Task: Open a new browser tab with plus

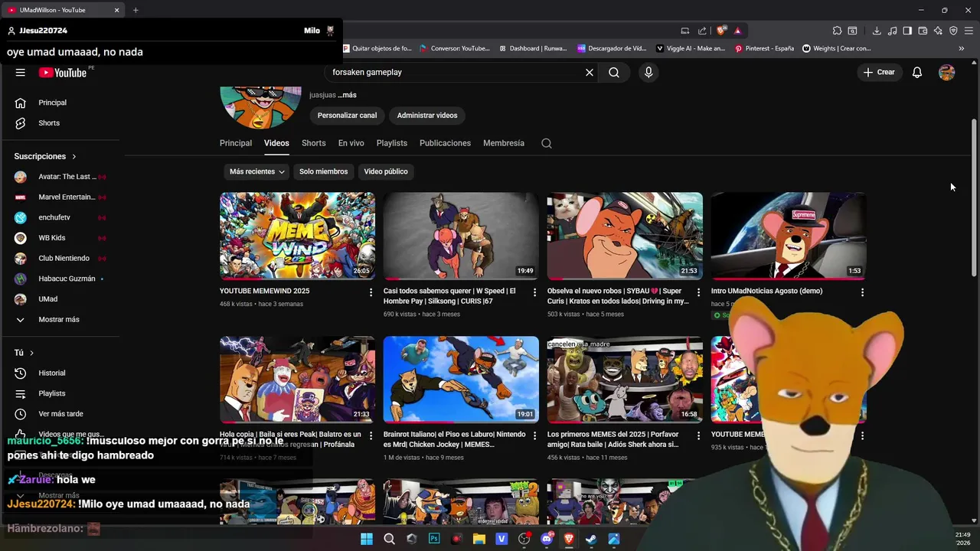Action: pos(136,10)
